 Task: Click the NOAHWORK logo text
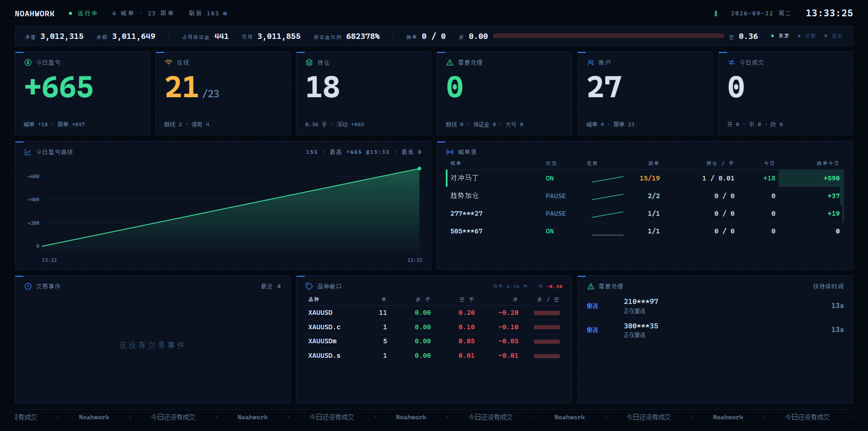coord(35,14)
